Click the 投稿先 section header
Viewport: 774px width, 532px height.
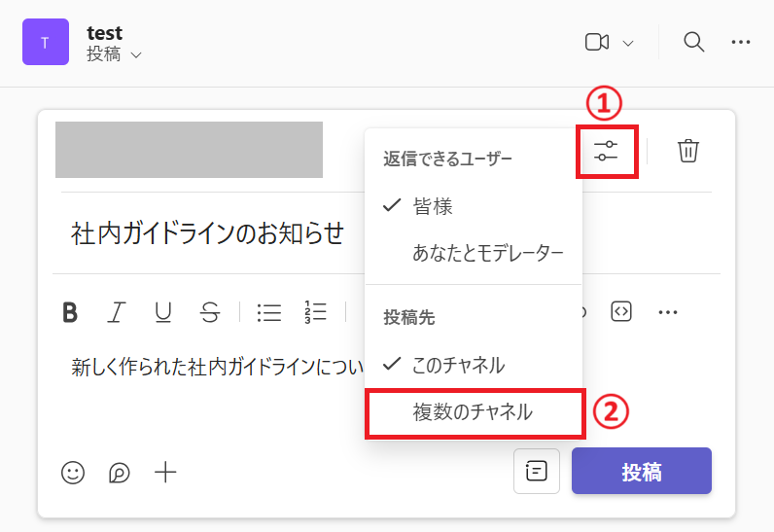pos(408,317)
